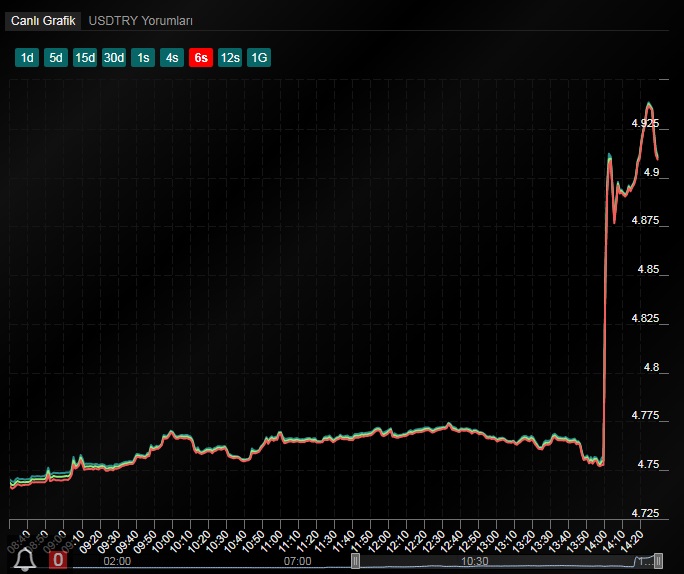Select the 5d interval button

click(56, 58)
